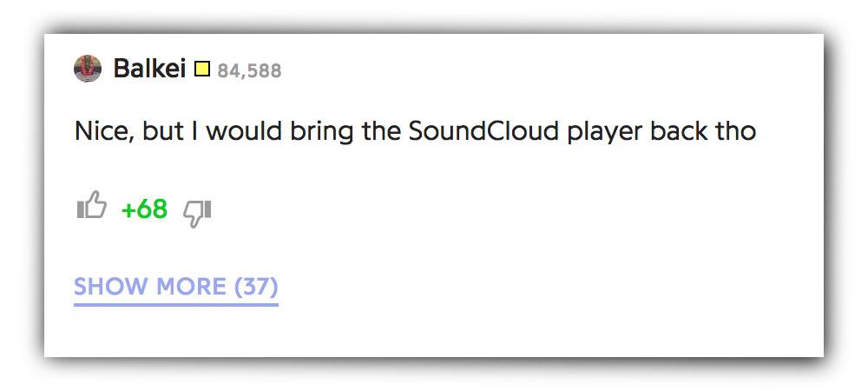Tap the thumbs down right of +68
Screen dimensions: 868x391
pos(197,213)
